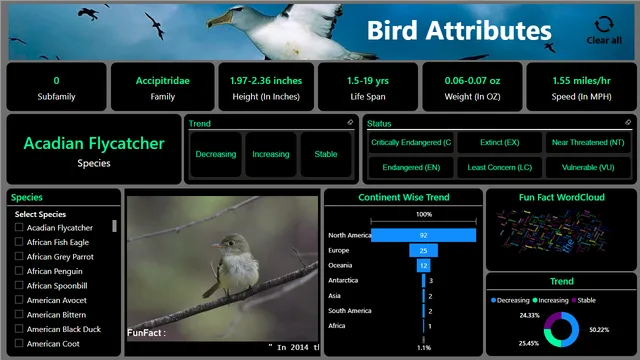
Task: Click the 'FunFact :' label on photo
Action: (146, 333)
